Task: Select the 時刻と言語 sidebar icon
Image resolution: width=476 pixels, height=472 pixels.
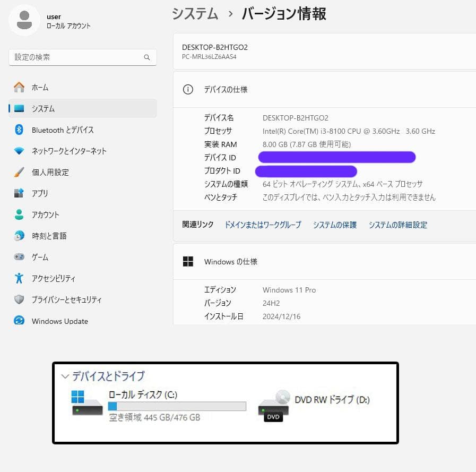Action: tap(19, 236)
